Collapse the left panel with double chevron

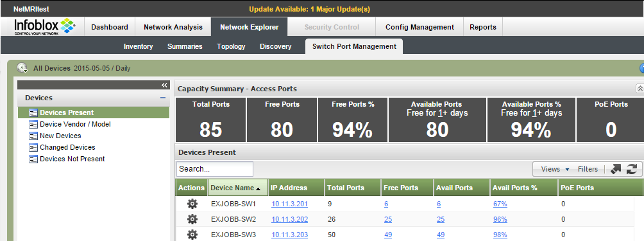tap(164, 85)
